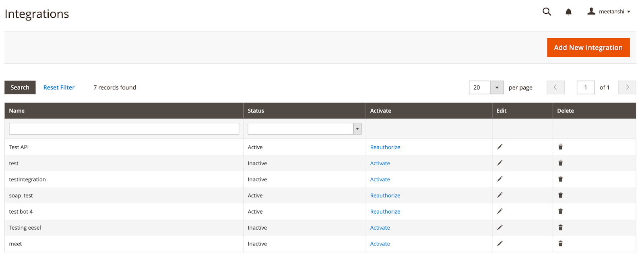Open the notifications bell
This screenshot has width=644, height=264.
tap(568, 12)
